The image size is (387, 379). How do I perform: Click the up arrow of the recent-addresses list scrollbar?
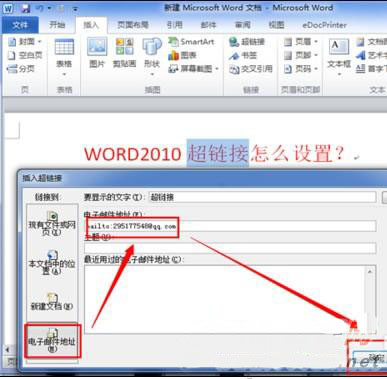point(370,272)
